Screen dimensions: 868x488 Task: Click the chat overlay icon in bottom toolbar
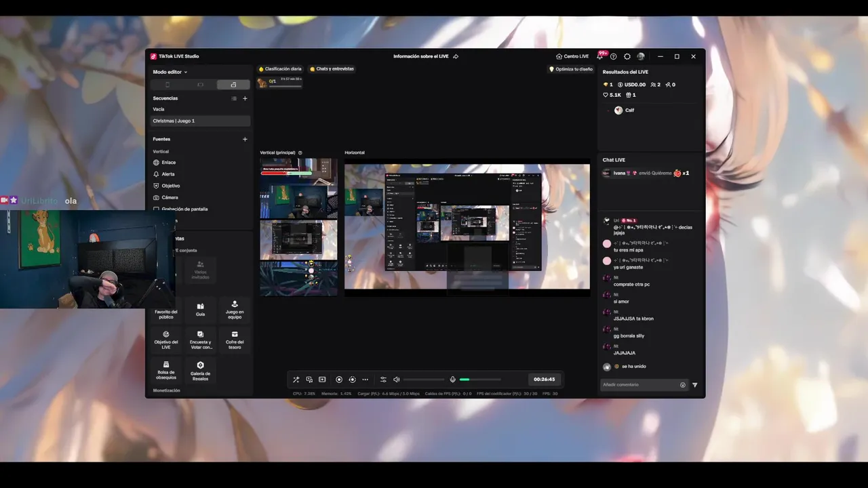tap(309, 380)
